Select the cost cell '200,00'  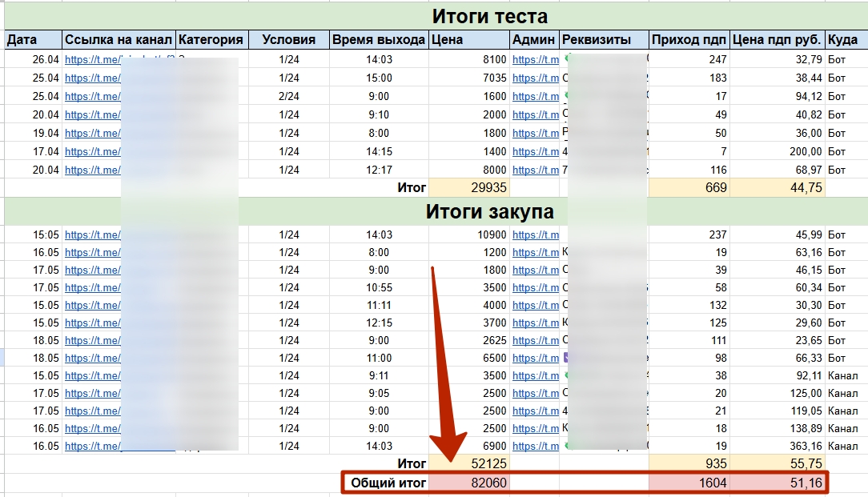[778, 151]
